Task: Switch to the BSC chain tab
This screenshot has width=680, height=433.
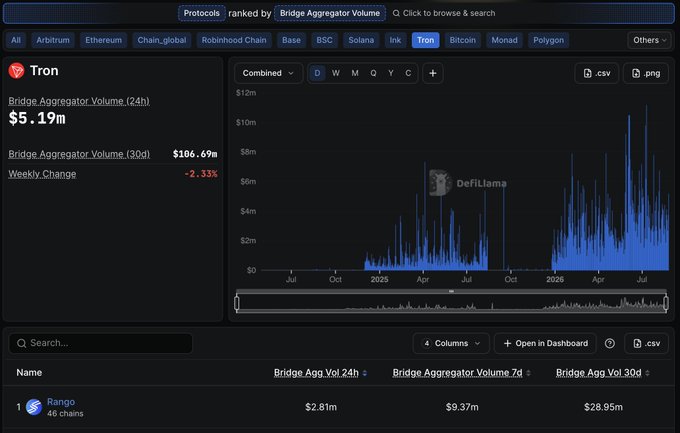Action: point(324,40)
